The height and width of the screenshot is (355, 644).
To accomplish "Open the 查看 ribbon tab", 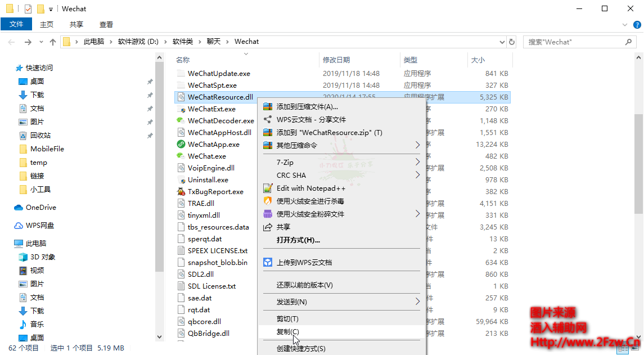I will click(x=106, y=25).
